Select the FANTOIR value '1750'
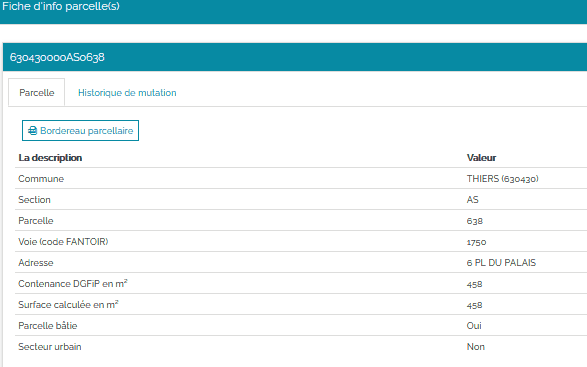This screenshot has height=367, width=587. point(476,242)
